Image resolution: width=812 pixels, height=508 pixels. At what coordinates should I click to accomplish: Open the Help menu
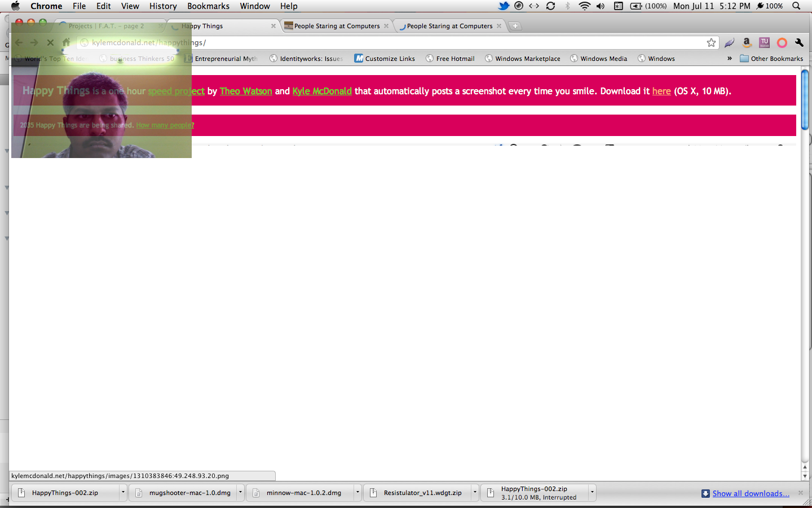point(289,6)
